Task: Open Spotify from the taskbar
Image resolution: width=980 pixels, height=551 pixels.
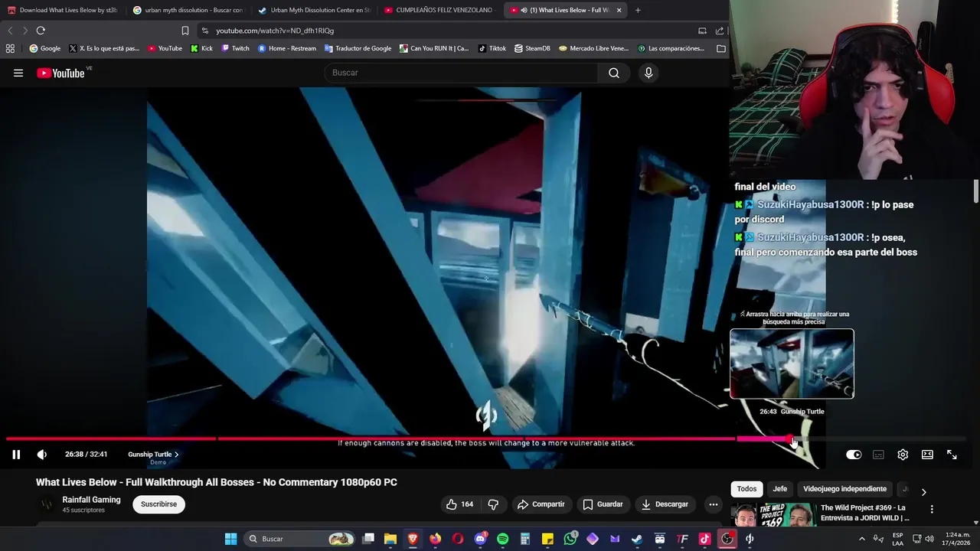Action: [x=502, y=539]
